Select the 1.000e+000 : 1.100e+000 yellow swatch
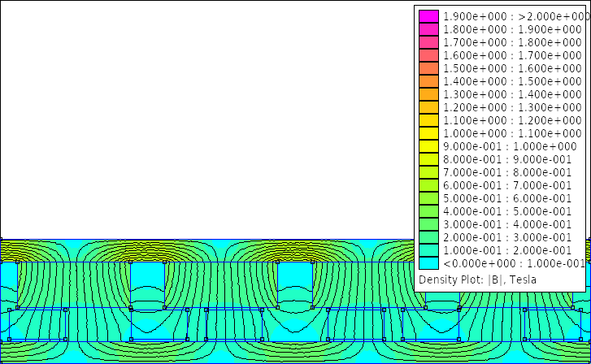 [428, 133]
